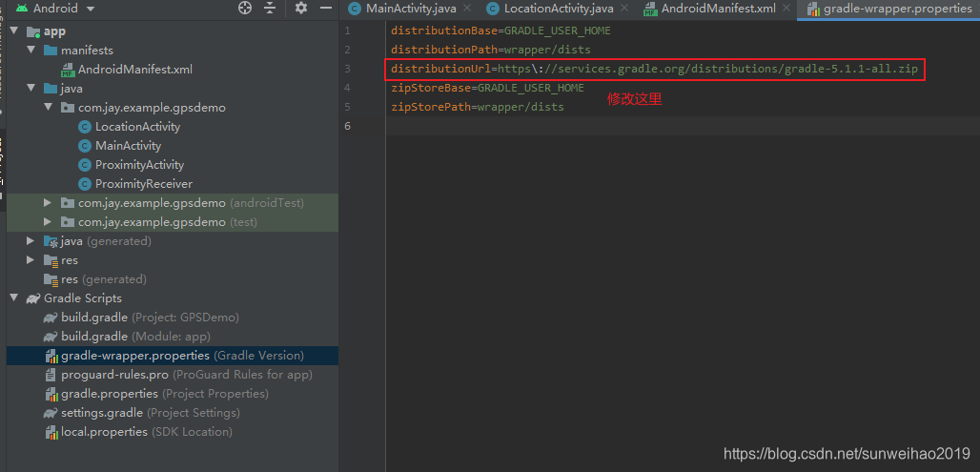The height and width of the screenshot is (472, 980).
Task: Select settings.gradle (Project Settings)
Action: [151, 413]
